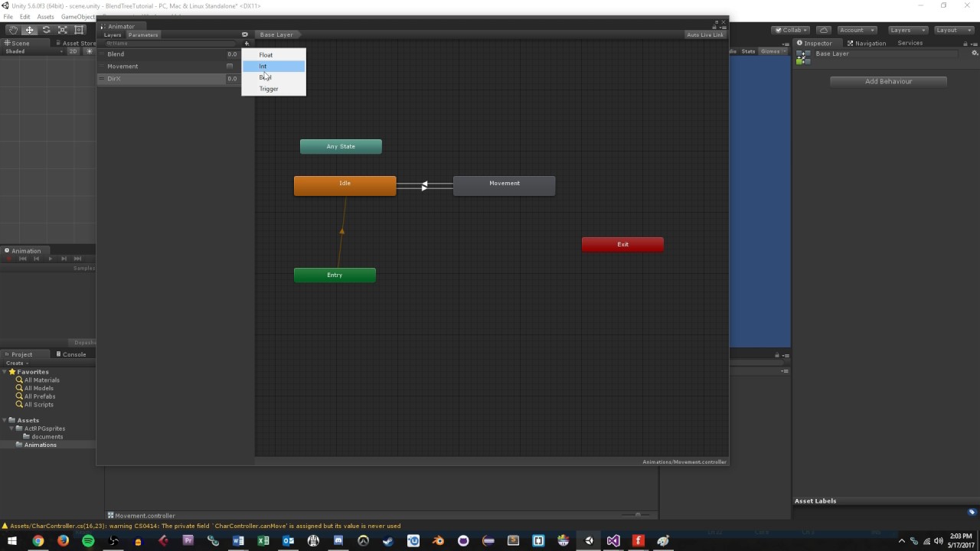
Task: Click the Stats button above Game view
Action: tap(748, 51)
